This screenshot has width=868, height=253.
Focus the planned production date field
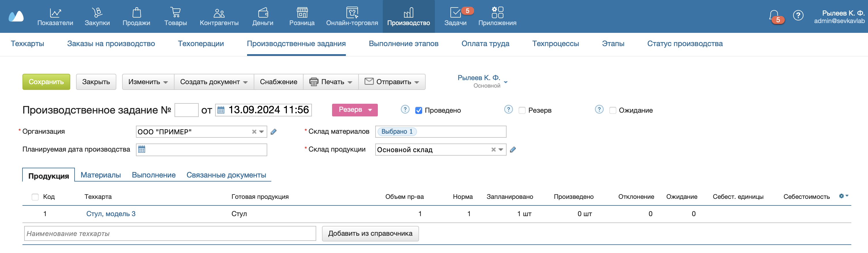tap(202, 150)
